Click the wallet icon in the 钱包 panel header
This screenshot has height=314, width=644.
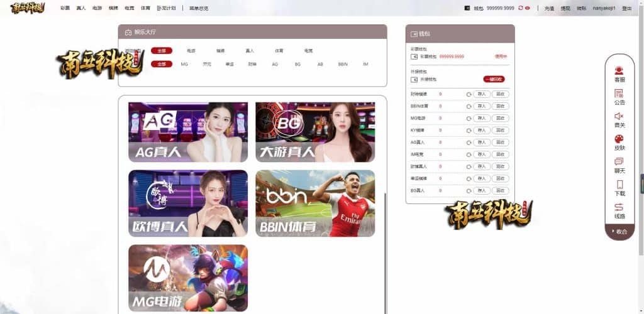coord(414,34)
